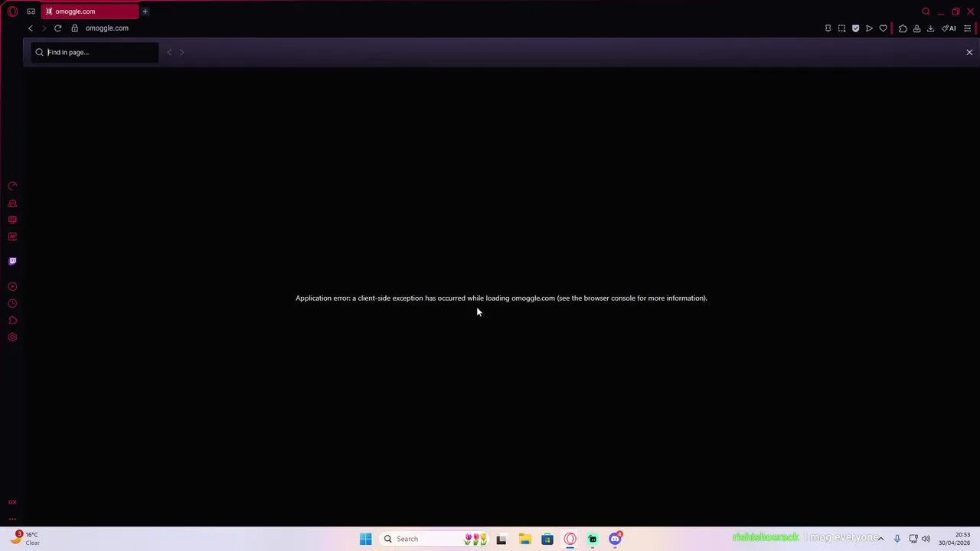
Task: Open volume control in tray
Action: pyautogui.click(x=926, y=539)
